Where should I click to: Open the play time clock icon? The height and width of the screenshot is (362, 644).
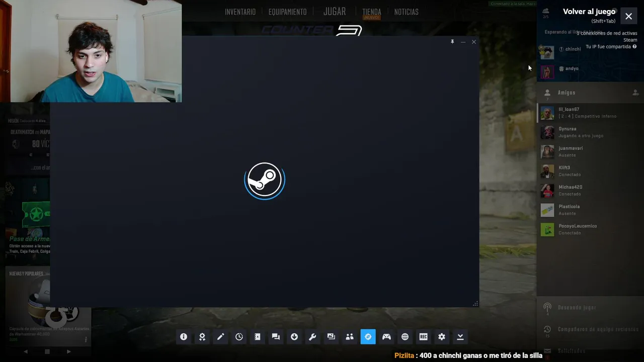(x=239, y=337)
